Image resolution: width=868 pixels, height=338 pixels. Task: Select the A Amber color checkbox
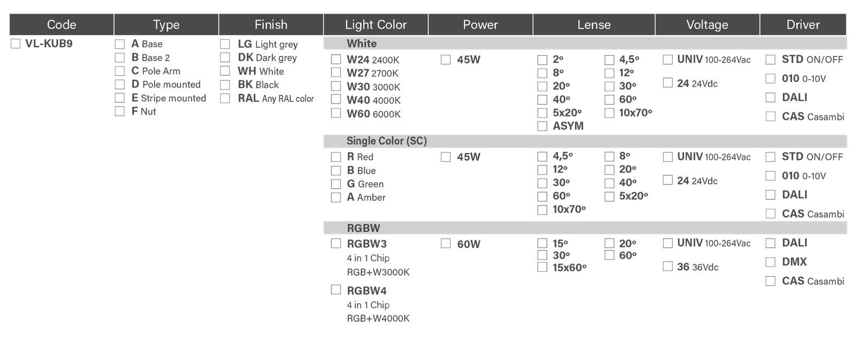pyautogui.click(x=336, y=197)
